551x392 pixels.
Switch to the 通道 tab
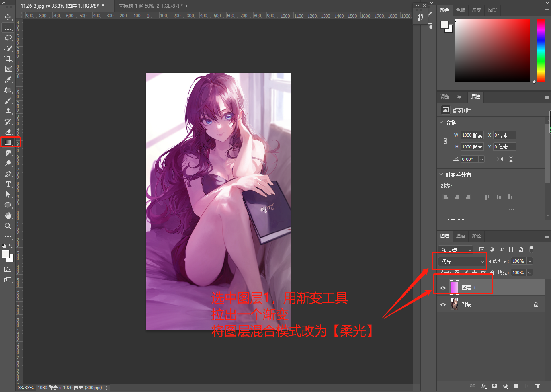(x=461, y=236)
